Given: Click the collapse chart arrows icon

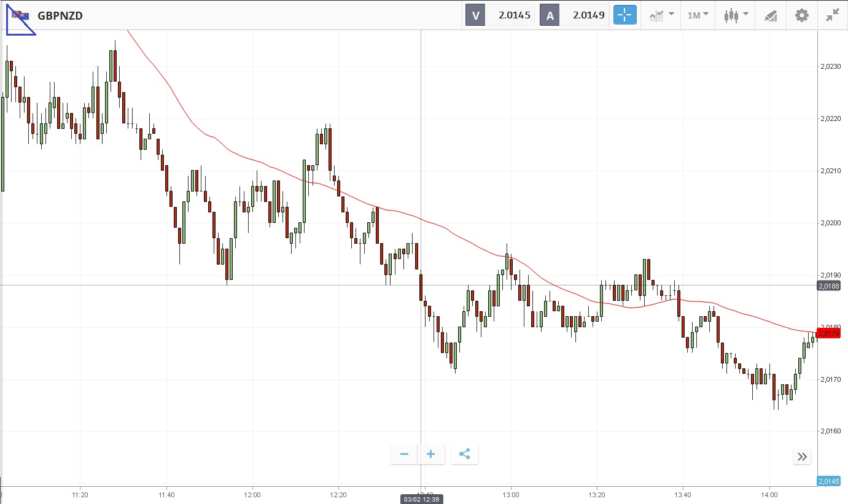Looking at the screenshot, I should [x=832, y=15].
